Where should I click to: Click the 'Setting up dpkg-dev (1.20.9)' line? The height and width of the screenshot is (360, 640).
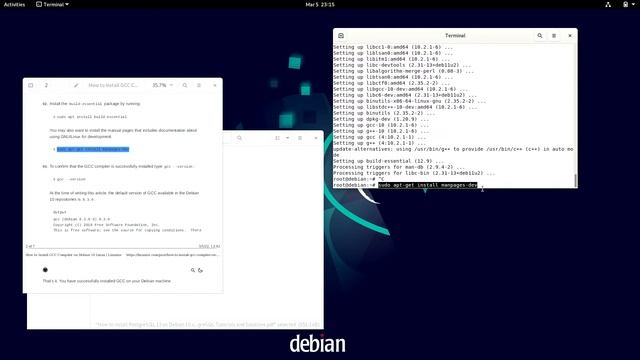[381, 119]
